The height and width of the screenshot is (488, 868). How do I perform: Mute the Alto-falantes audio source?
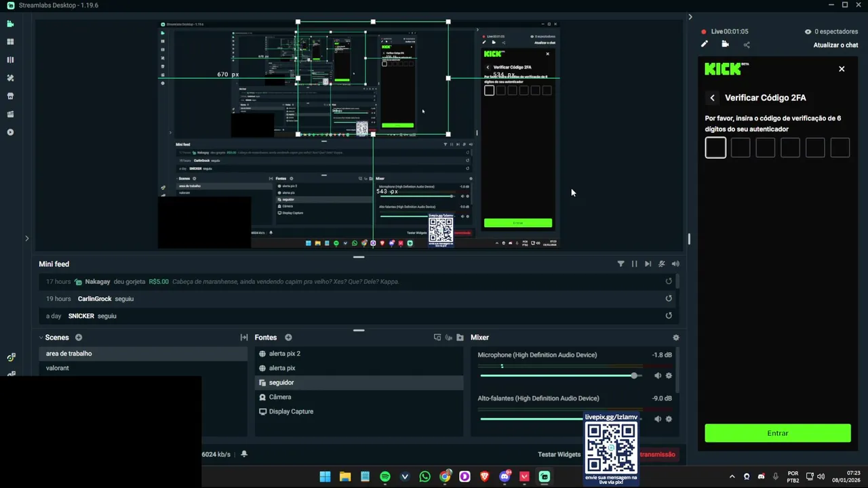pyautogui.click(x=657, y=419)
